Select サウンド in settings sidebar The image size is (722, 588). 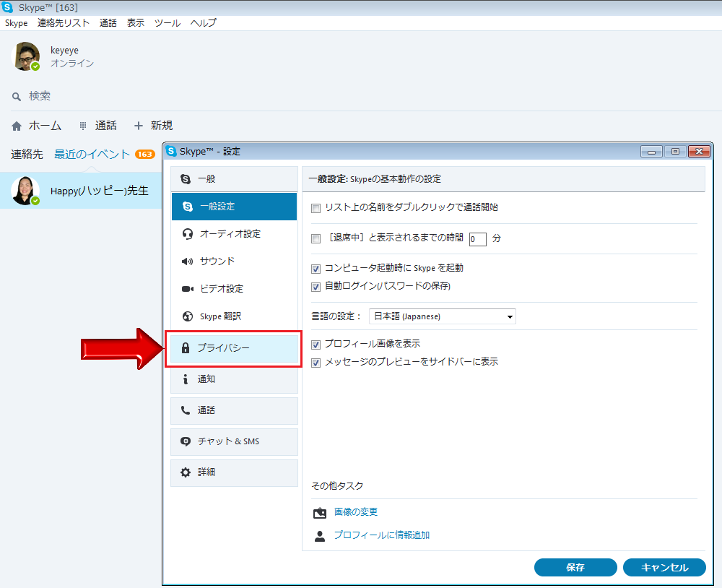(235, 261)
